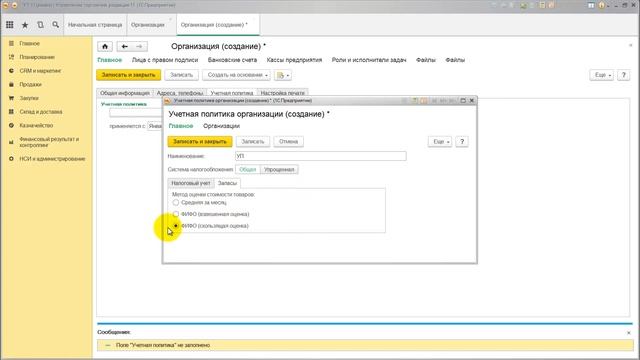This screenshot has width=640, height=360.
Task: Open Запасы tab in dialog
Action: [227, 183]
